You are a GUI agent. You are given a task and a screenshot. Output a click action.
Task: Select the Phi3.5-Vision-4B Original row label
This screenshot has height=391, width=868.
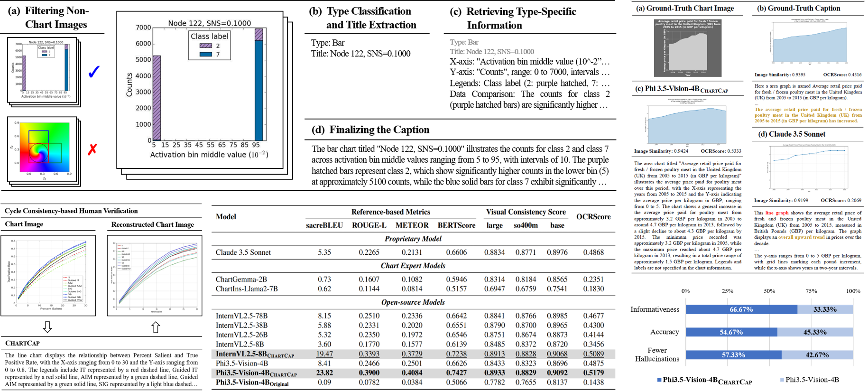coord(252,382)
